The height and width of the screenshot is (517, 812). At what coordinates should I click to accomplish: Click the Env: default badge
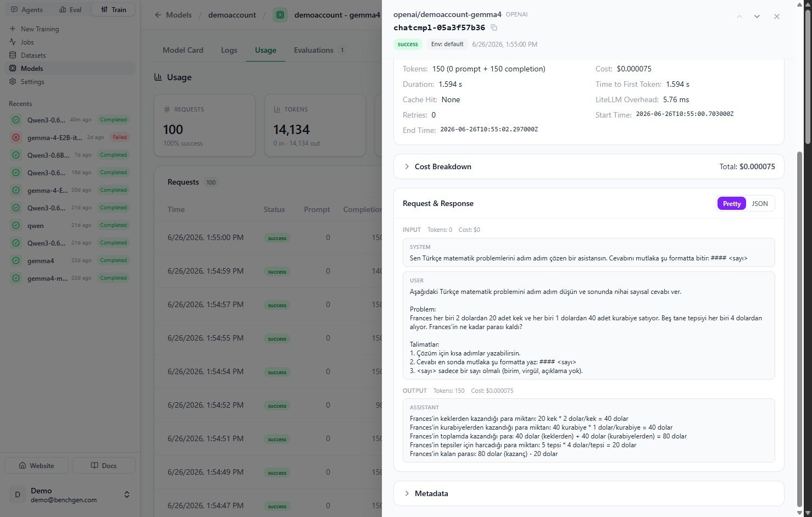pos(447,44)
